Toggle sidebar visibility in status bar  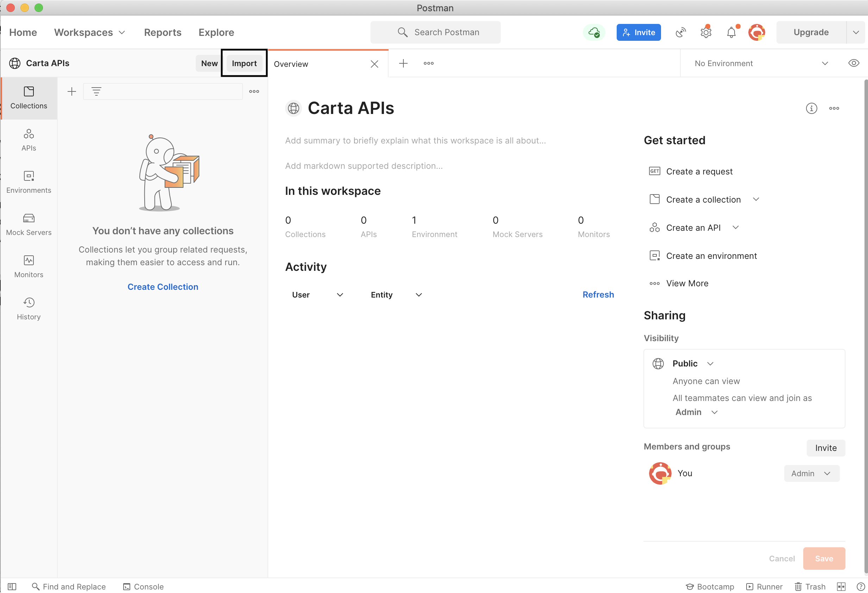12,587
